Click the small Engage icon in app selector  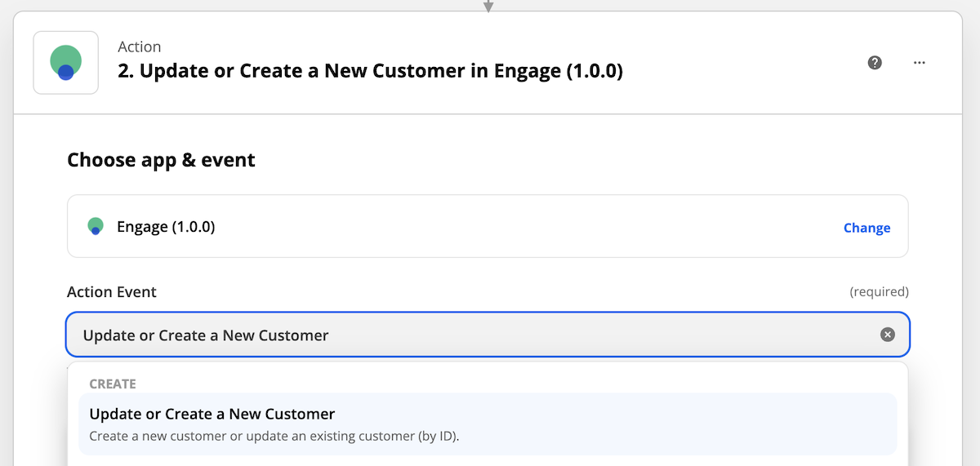point(96,226)
